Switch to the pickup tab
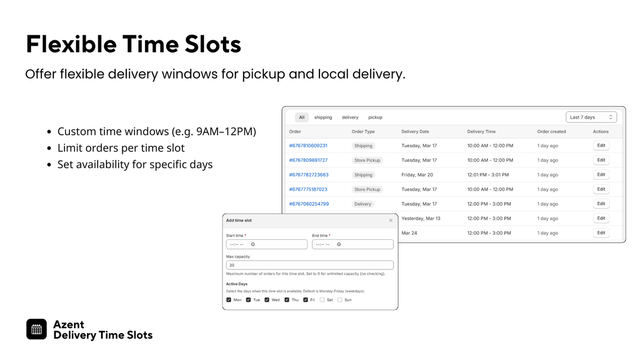This screenshot has height=362, width=644. 375,117
